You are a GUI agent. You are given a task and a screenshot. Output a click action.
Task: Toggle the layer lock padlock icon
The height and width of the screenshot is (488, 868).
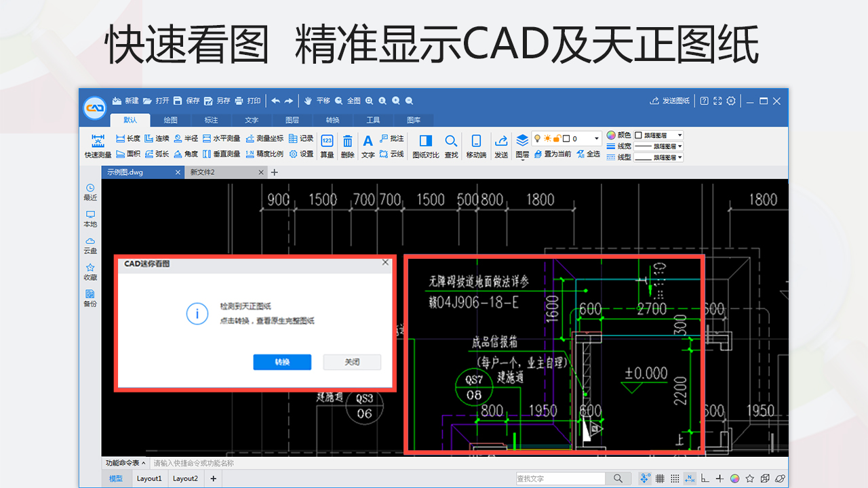pyautogui.click(x=558, y=138)
